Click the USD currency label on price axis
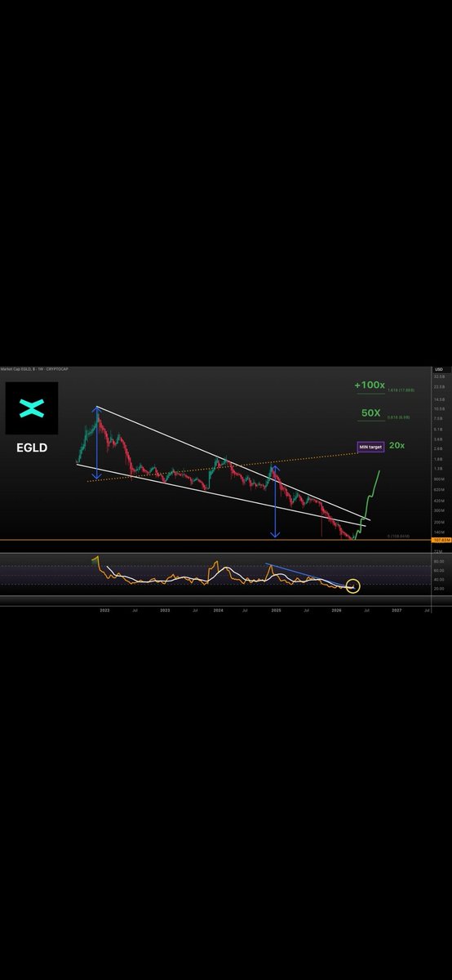The image size is (452, 980). pyautogui.click(x=438, y=370)
